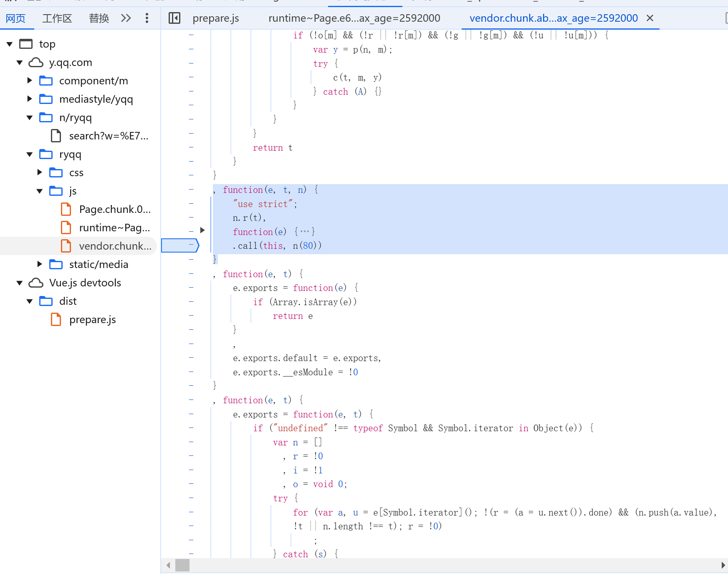Select the Vue.js devtools label
The height and width of the screenshot is (574, 728).
[85, 283]
